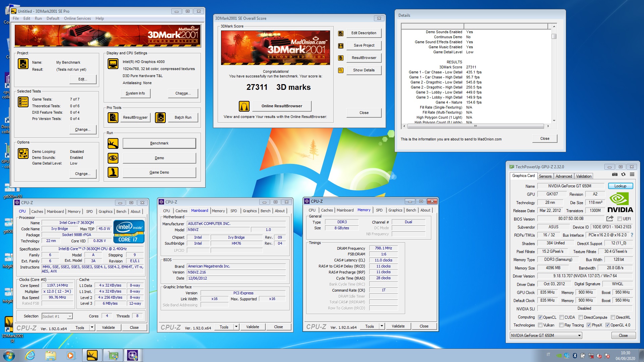Click the Show Details button
The image size is (644, 362).
pos(364,70)
